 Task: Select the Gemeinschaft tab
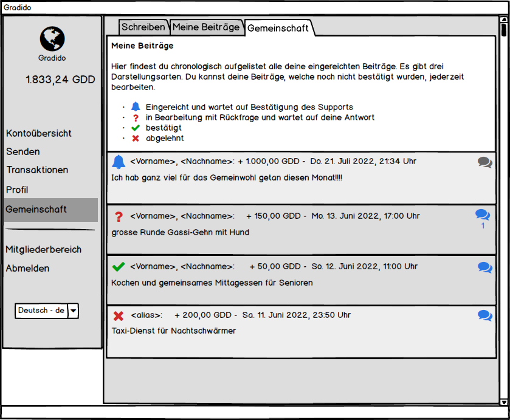coord(278,28)
